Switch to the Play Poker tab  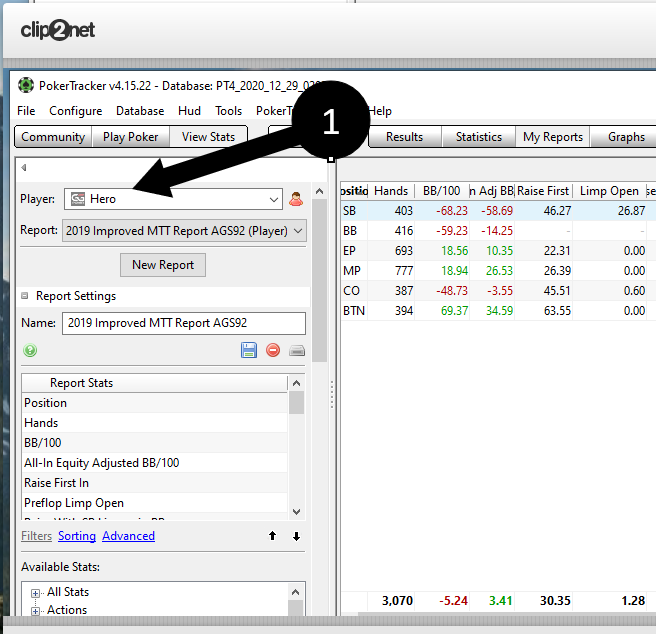tap(131, 137)
